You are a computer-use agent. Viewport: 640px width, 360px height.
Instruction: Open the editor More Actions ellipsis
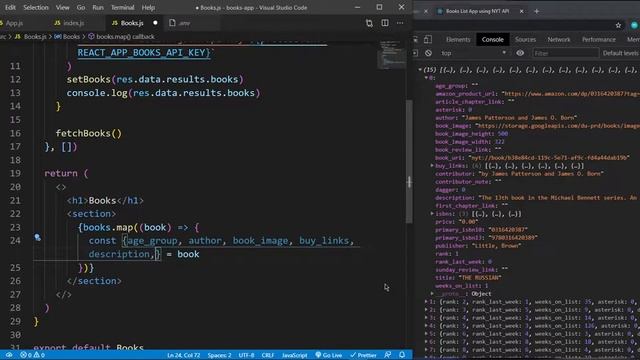point(400,23)
